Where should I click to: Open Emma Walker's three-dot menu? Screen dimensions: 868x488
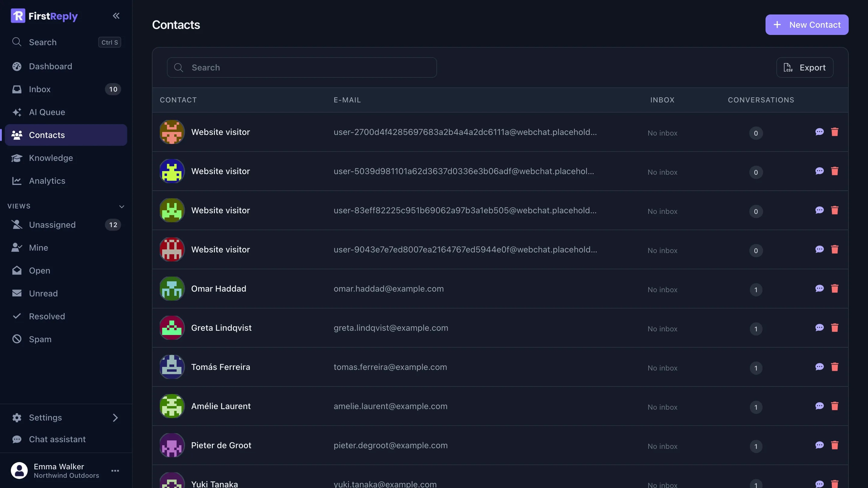pos(115,471)
